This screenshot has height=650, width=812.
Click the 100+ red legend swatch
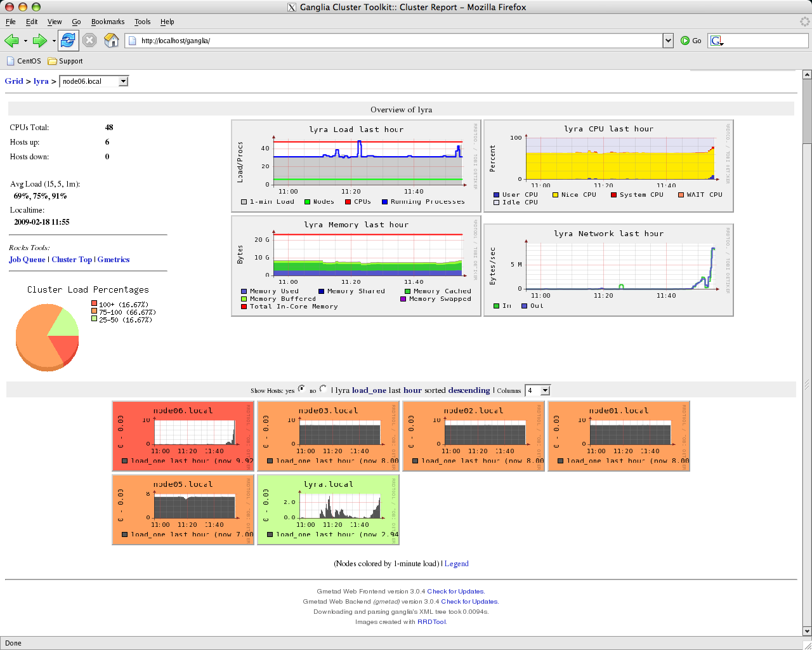coord(94,304)
